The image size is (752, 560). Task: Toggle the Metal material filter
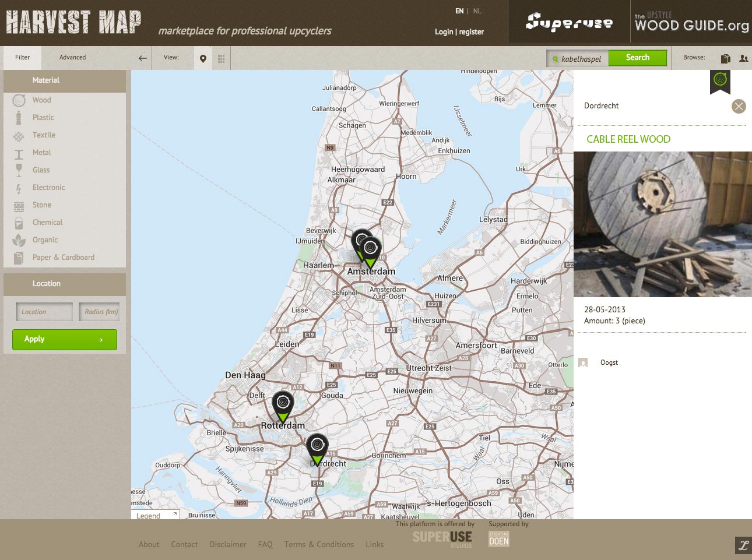coord(41,153)
